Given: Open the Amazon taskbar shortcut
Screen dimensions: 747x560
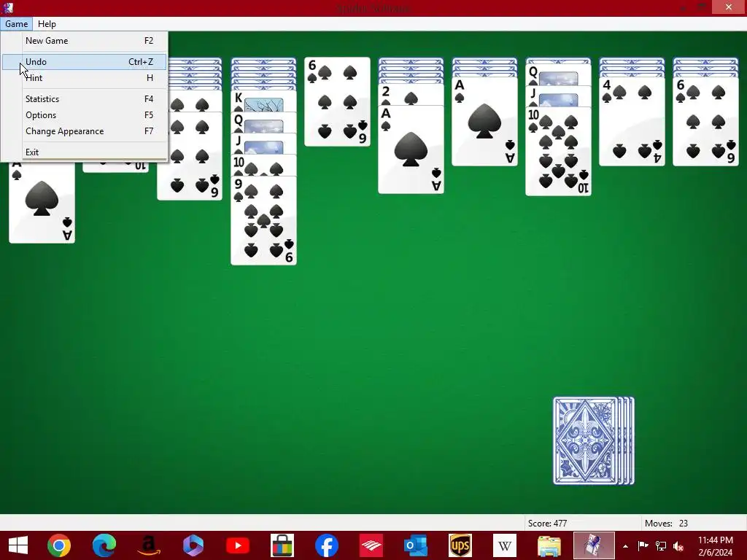Looking at the screenshot, I should [x=149, y=545].
